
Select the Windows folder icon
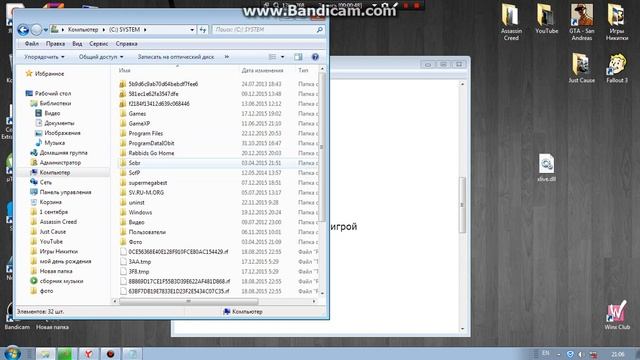(123, 212)
